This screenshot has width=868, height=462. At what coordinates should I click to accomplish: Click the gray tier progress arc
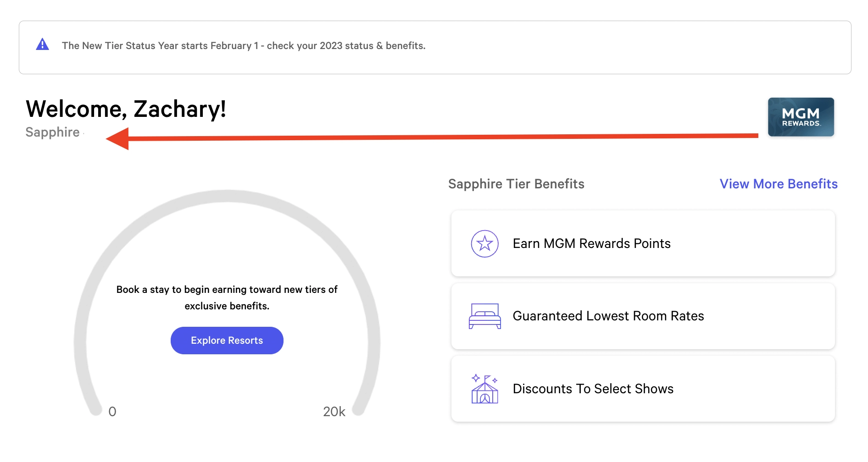click(x=227, y=196)
